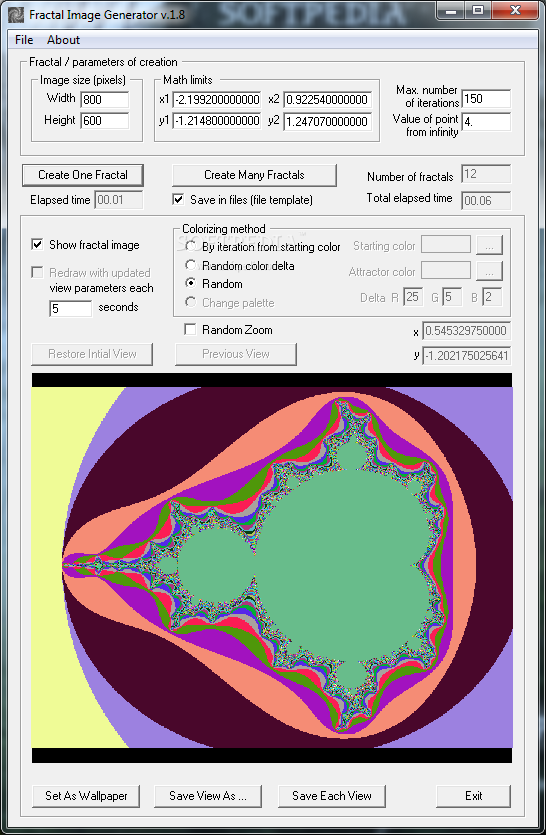The width and height of the screenshot is (546, 835).
Task: Select By iteration from starting color option
Action: [x=191, y=247]
